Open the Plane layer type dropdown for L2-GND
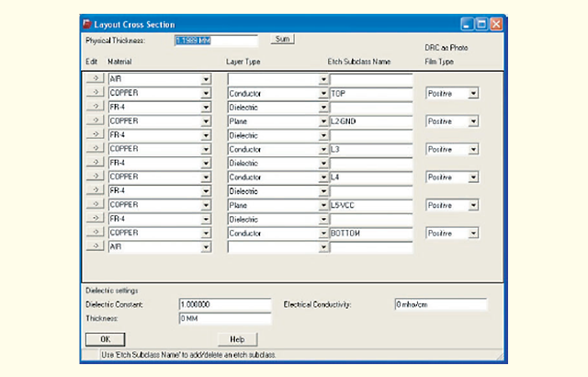The height and width of the screenshot is (377, 588). [x=323, y=121]
